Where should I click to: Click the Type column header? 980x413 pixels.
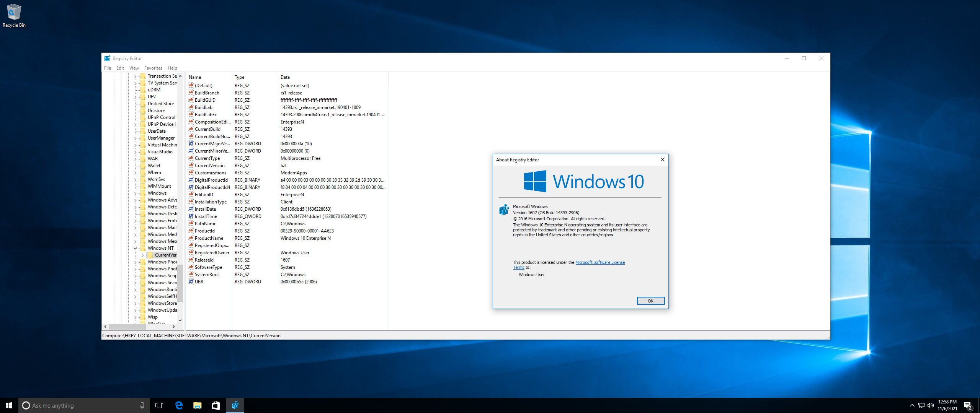point(255,77)
